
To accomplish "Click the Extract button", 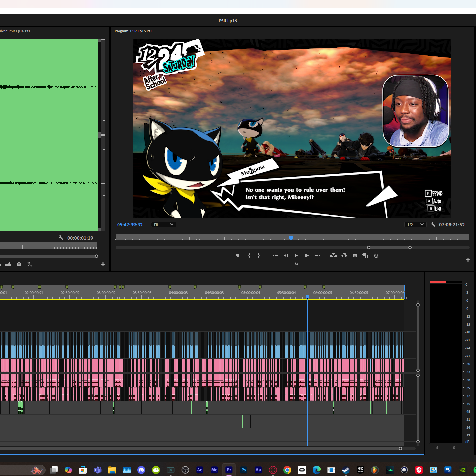I will pos(344,256).
